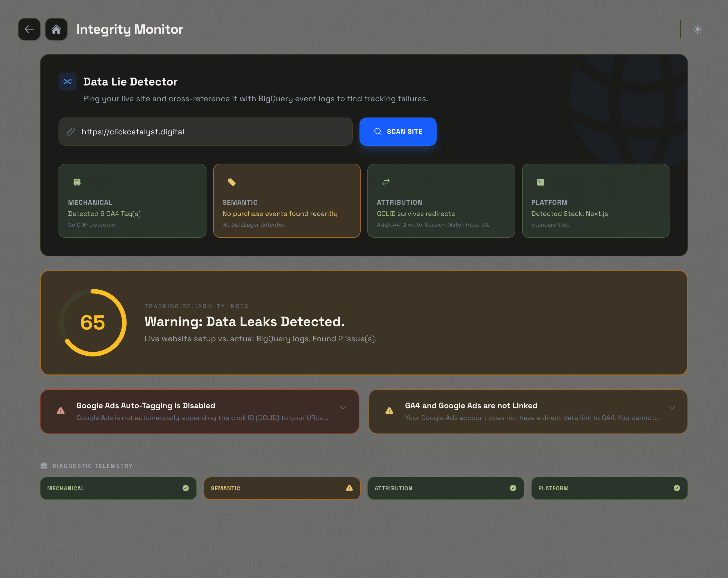
Task: Click the 65 reliability score gauge
Action: click(x=93, y=322)
